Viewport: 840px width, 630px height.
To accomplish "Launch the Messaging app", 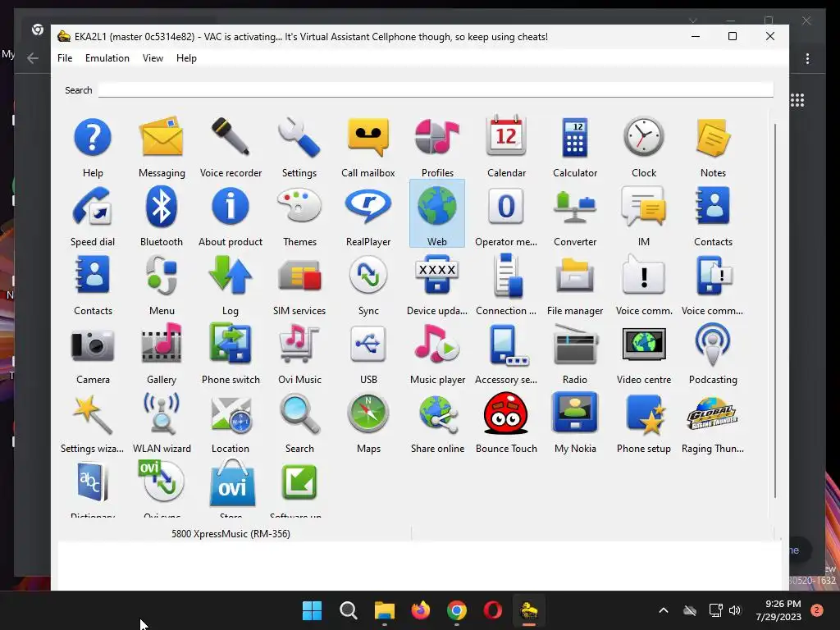I will tap(162, 138).
